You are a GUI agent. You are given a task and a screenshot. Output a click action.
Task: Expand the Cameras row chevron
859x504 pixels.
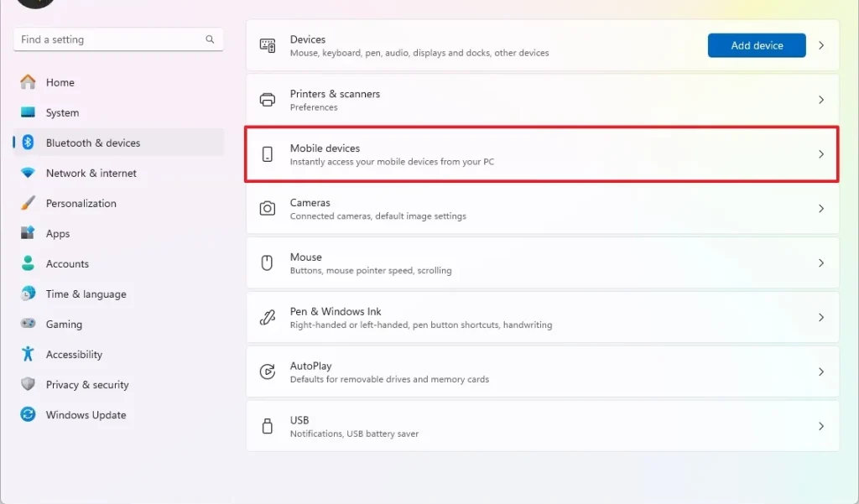821,208
